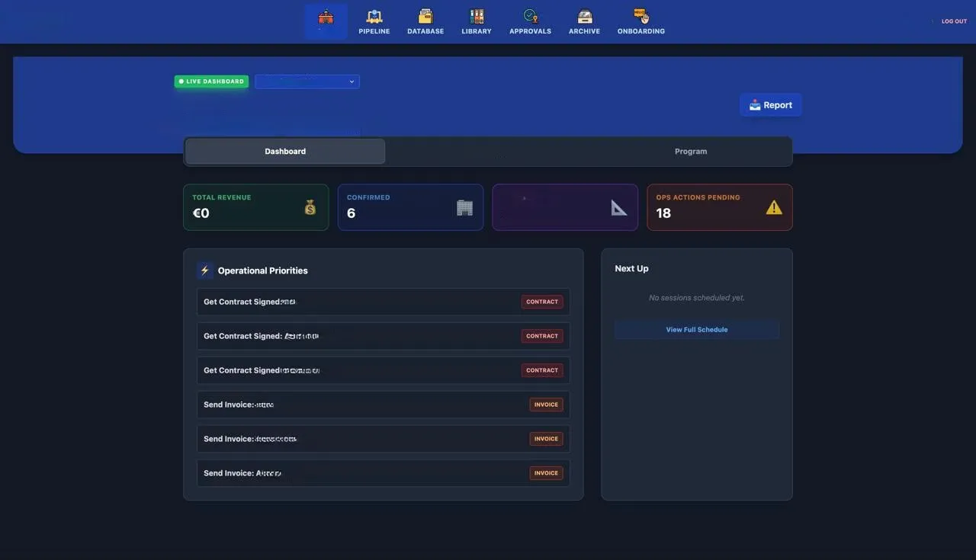Viewport: 976px width, 560px height.
Task: Open the Approvals stamp icon
Action: tap(530, 16)
